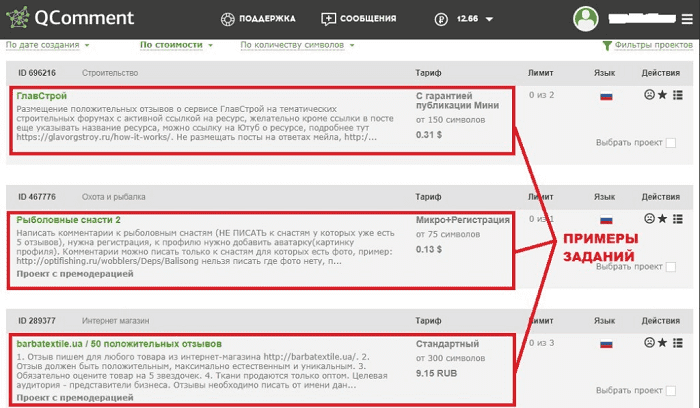
Task: Click the Интернет магазин category label
Action: coord(116,321)
